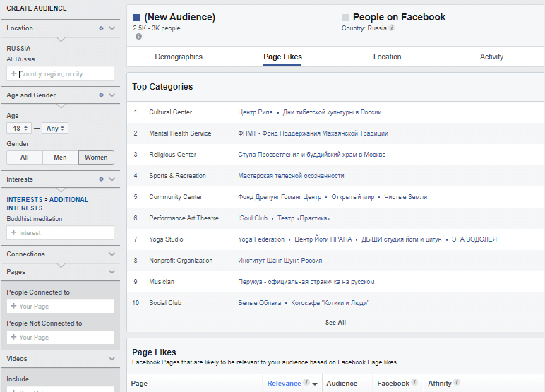Viewport: 545px width, 392px height.
Task: Select the Women gender option
Action: [96, 158]
